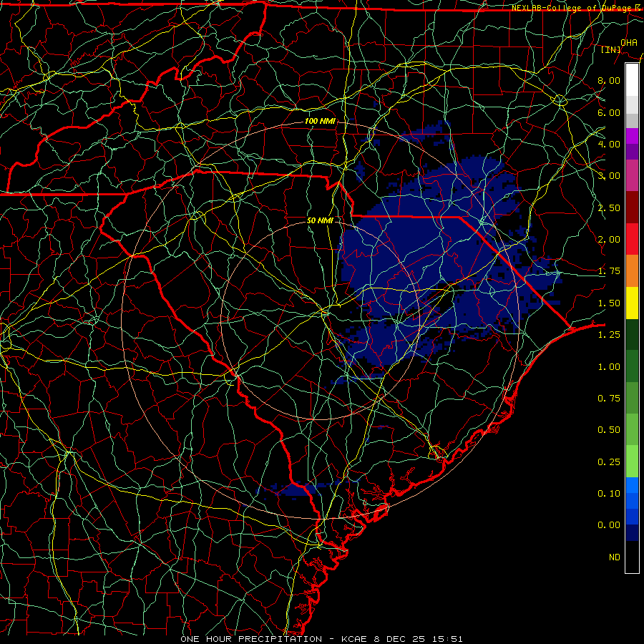
Task: Pick the orange legend swatch near 1.75
Action: tap(632, 271)
